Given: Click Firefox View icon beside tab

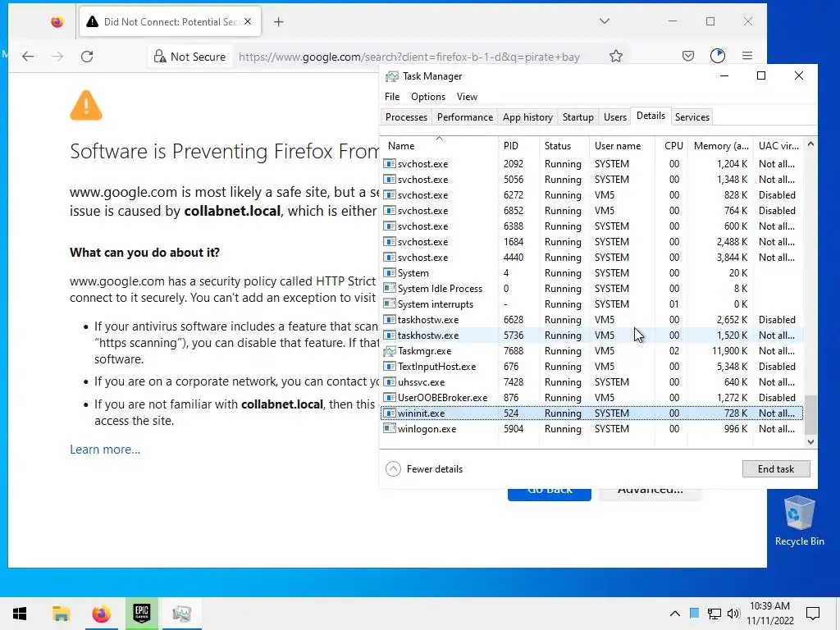Looking at the screenshot, I should click(x=57, y=22).
